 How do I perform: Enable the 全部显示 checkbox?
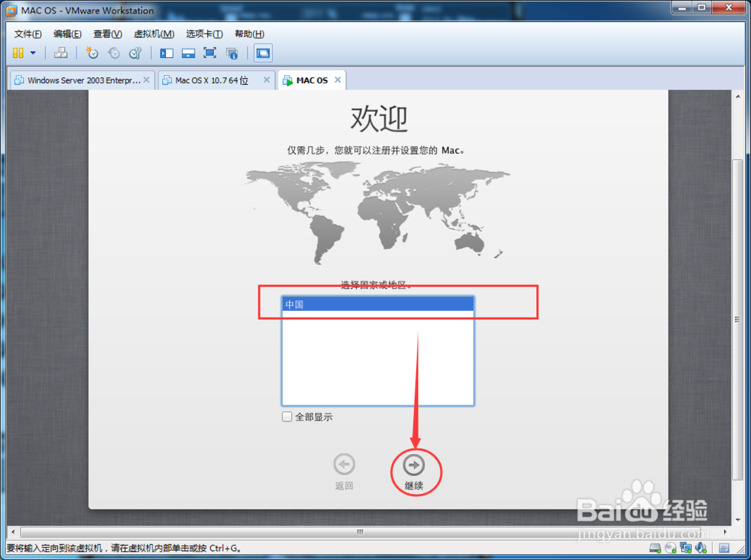[x=287, y=417]
